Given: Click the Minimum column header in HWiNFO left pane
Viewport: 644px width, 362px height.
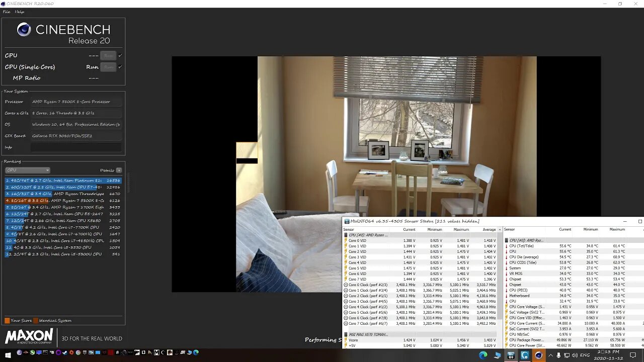Looking at the screenshot, I should (435, 229).
